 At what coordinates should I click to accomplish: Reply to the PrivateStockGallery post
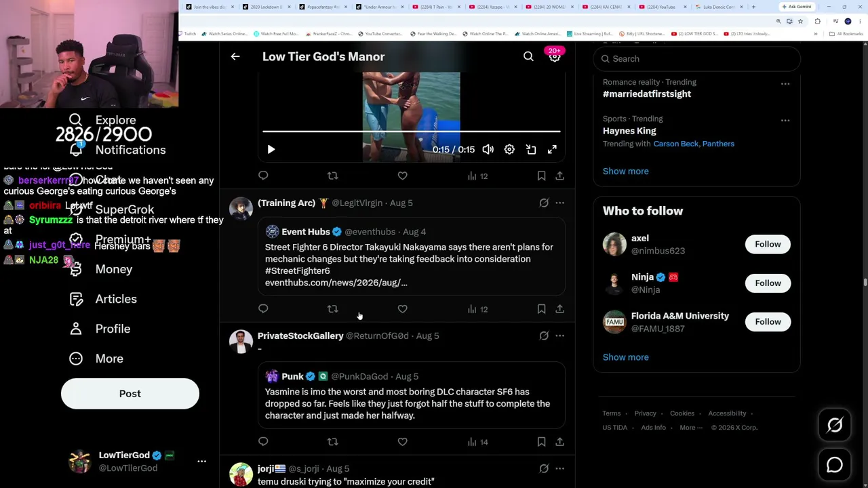pyautogui.click(x=263, y=442)
